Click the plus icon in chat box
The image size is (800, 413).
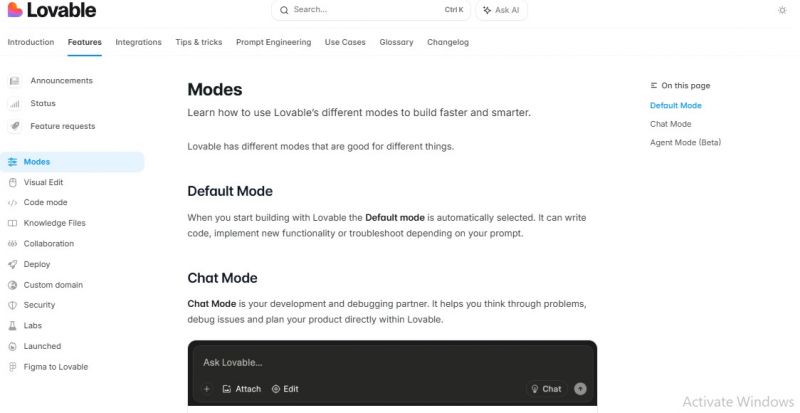[x=207, y=389]
